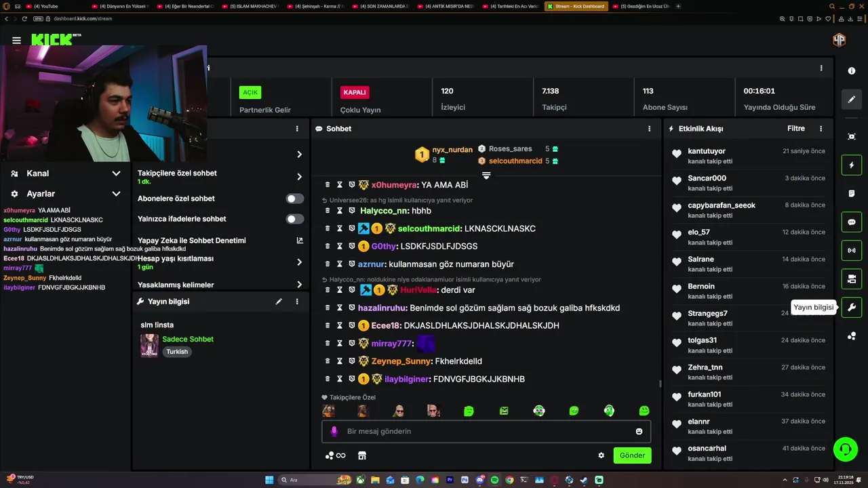The width and height of the screenshot is (868, 488).
Task: Click the Gönder send button
Action: coord(632,455)
